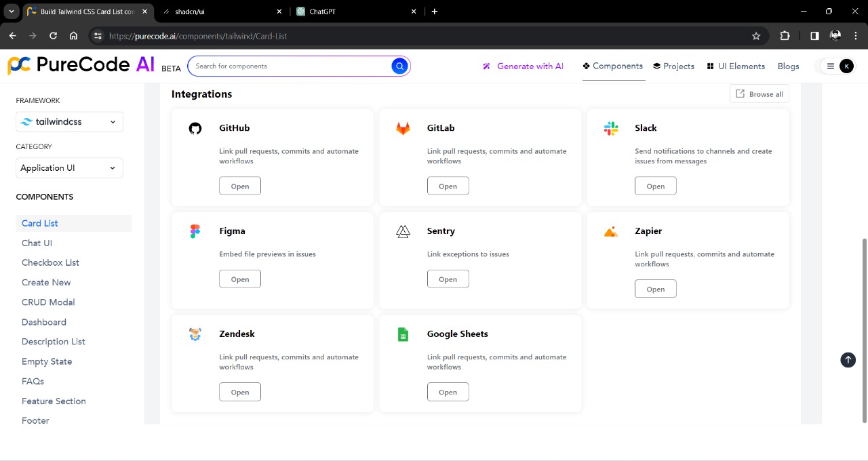The height and width of the screenshot is (461, 868).
Task: Open the Chrome three-dot menu
Action: (856, 36)
